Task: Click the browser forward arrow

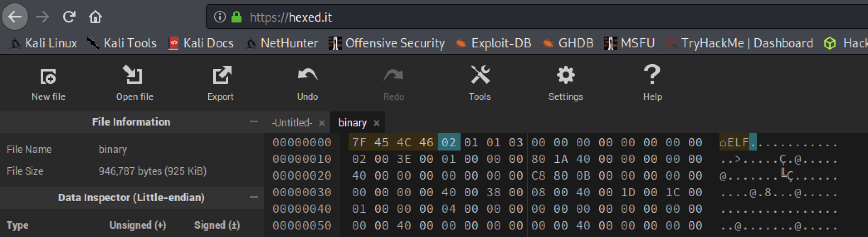Action: point(42,17)
